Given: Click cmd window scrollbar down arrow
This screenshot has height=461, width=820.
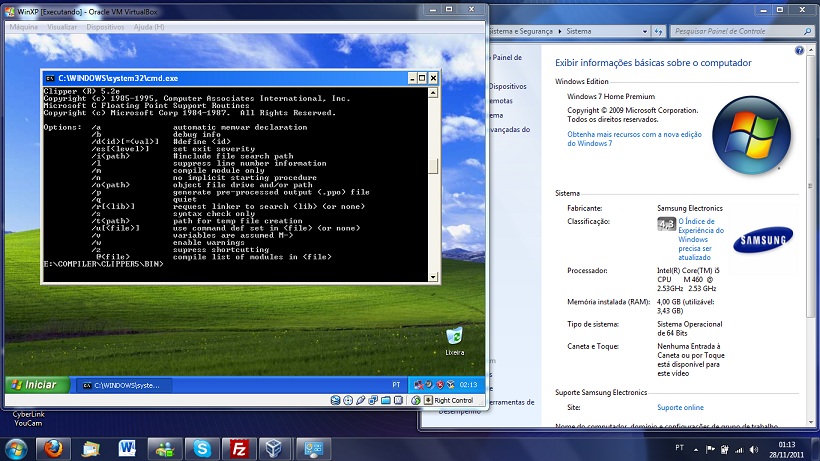Looking at the screenshot, I should pyautogui.click(x=432, y=277).
